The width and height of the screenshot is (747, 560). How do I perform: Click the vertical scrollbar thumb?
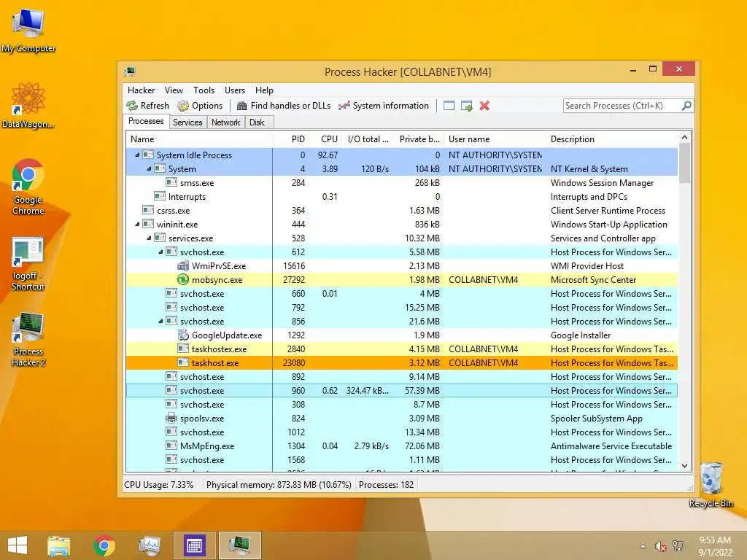[x=684, y=163]
